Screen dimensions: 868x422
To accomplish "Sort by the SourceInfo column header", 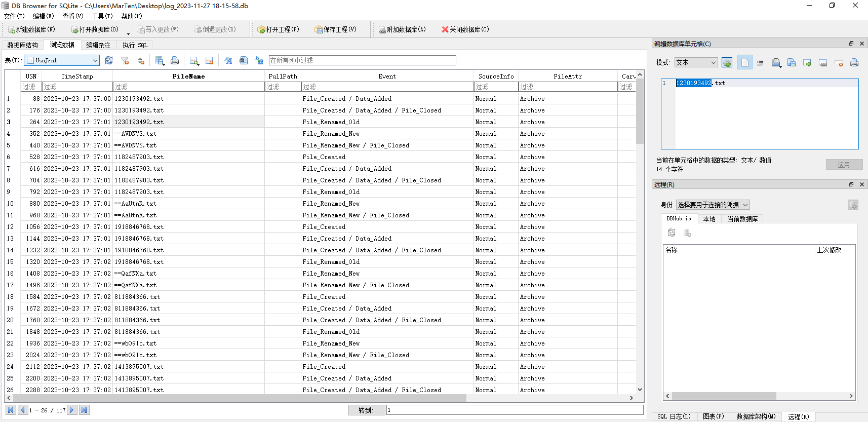I will pos(496,76).
